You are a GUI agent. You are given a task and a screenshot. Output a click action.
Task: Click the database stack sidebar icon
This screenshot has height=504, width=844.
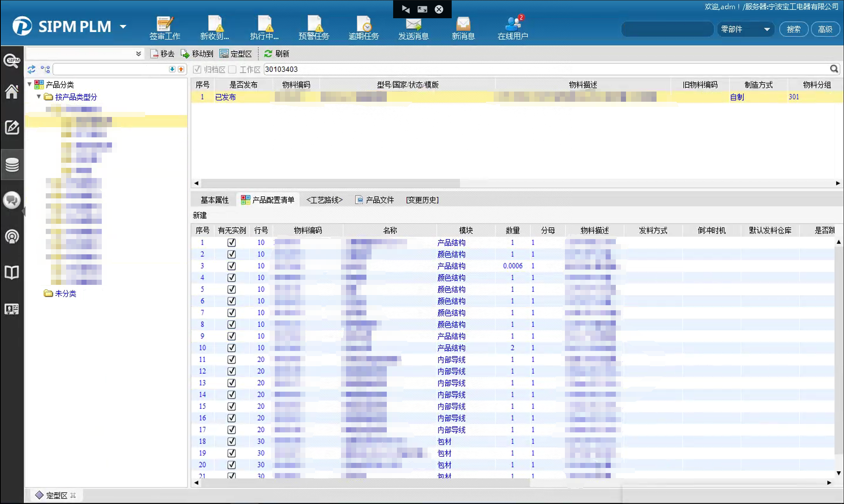pyautogui.click(x=12, y=164)
